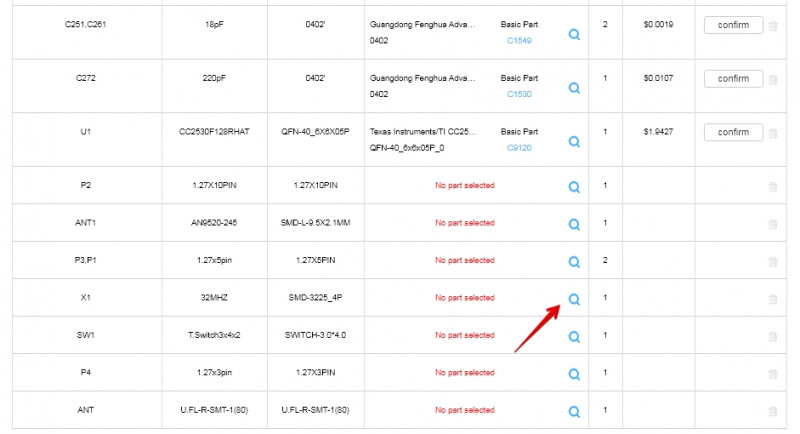
Task: Find a part for SW1 T.Switch3x4x2
Action: (x=574, y=336)
